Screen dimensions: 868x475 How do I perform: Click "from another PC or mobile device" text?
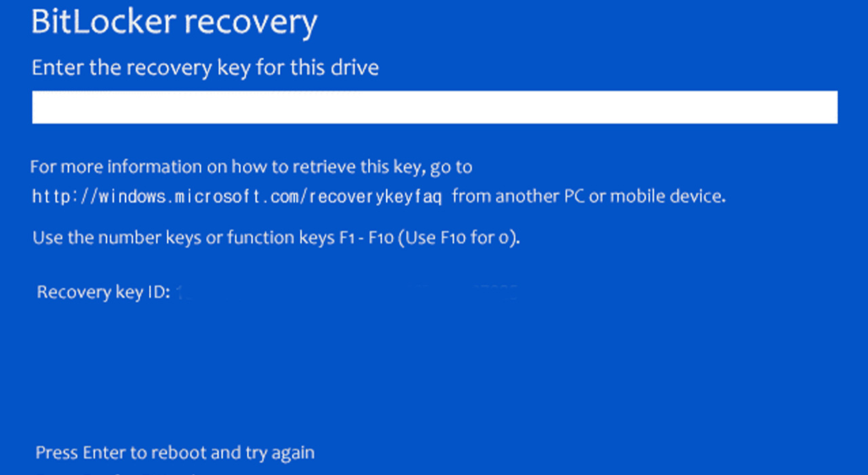tap(589, 197)
